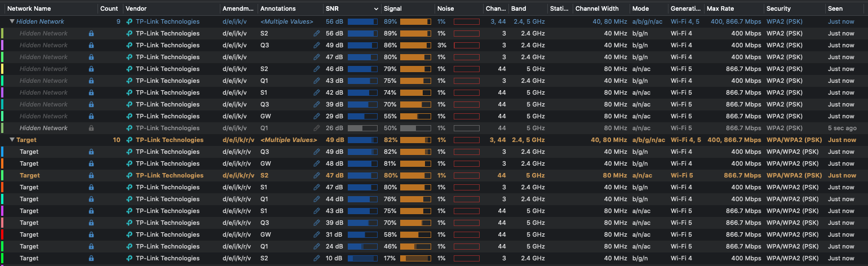
Task: Edit annotation pencil on Target 48 dB row
Action: pos(317,163)
